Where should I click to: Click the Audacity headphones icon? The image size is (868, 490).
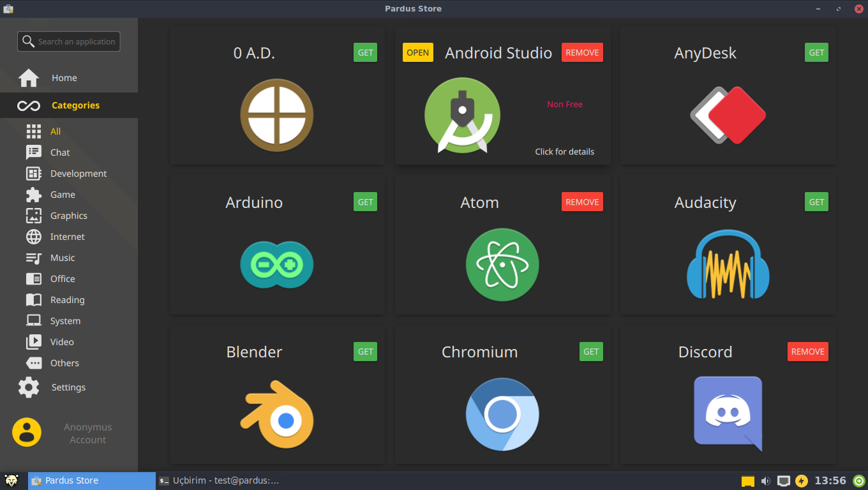tap(728, 265)
